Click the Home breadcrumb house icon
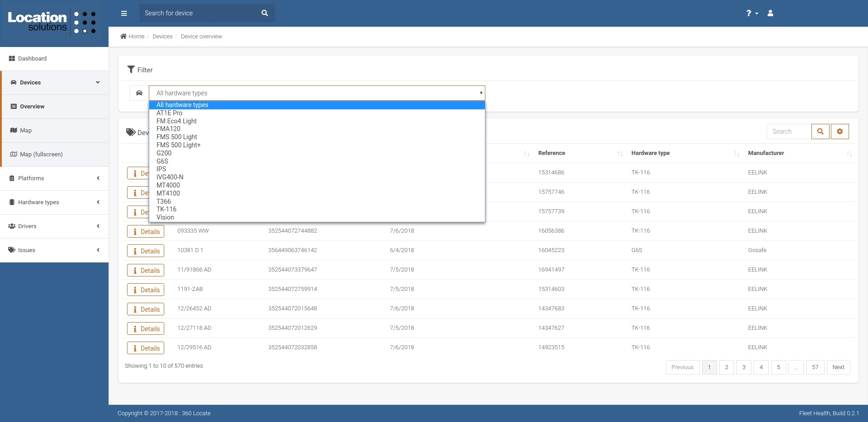This screenshot has height=422, width=868. [x=123, y=36]
